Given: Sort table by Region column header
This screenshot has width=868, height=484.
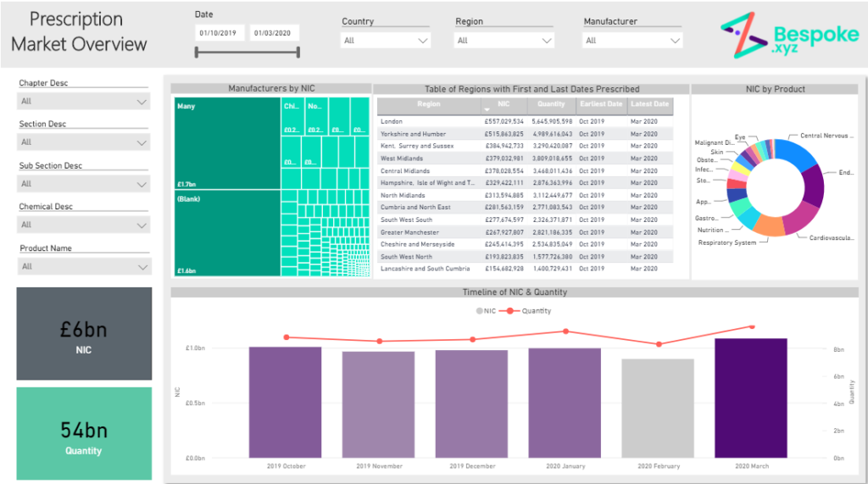Looking at the screenshot, I should pyautogui.click(x=429, y=104).
